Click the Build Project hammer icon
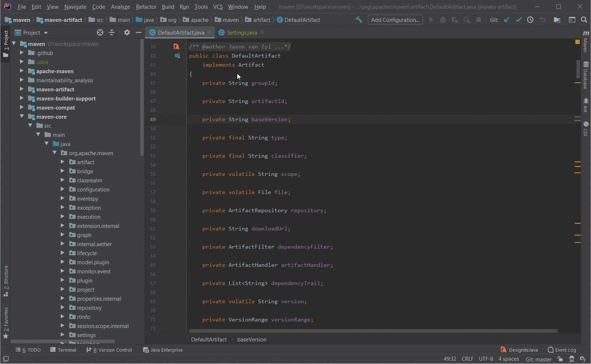This screenshot has width=591, height=364. pyautogui.click(x=359, y=20)
